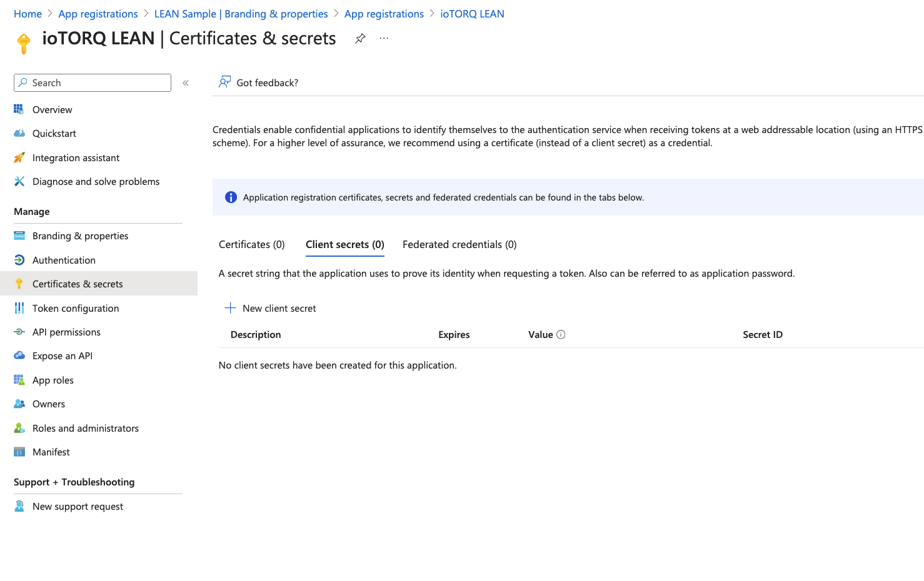The width and height of the screenshot is (924, 581).
Task: Click the Token configuration bars icon
Action: 19,308
